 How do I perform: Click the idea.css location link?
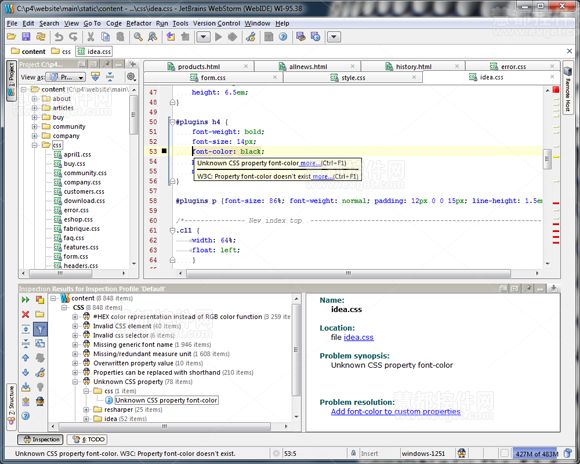tap(358, 337)
